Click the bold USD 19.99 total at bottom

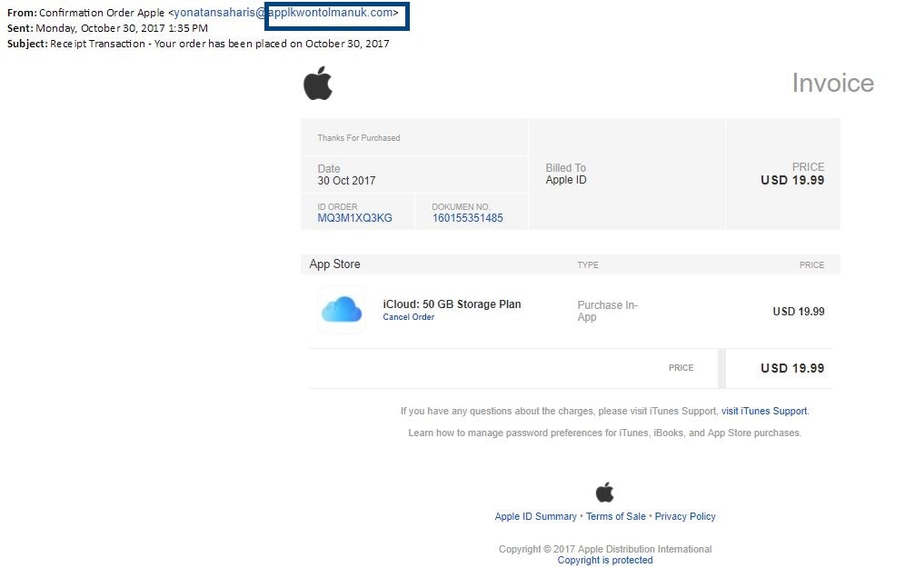[792, 368]
